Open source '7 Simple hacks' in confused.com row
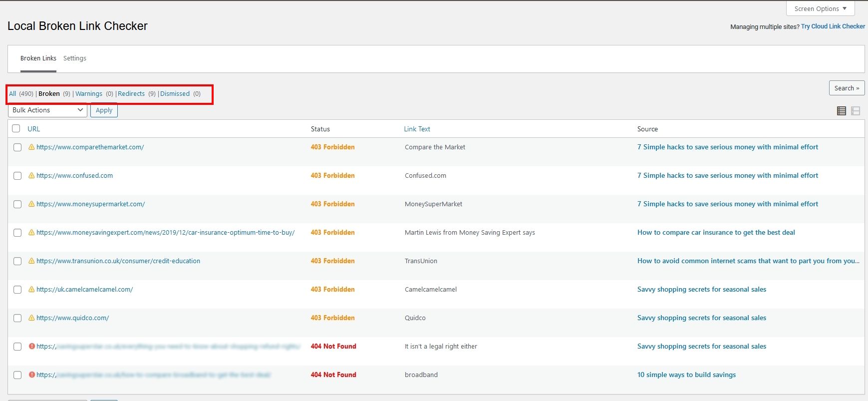 point(728,176)
